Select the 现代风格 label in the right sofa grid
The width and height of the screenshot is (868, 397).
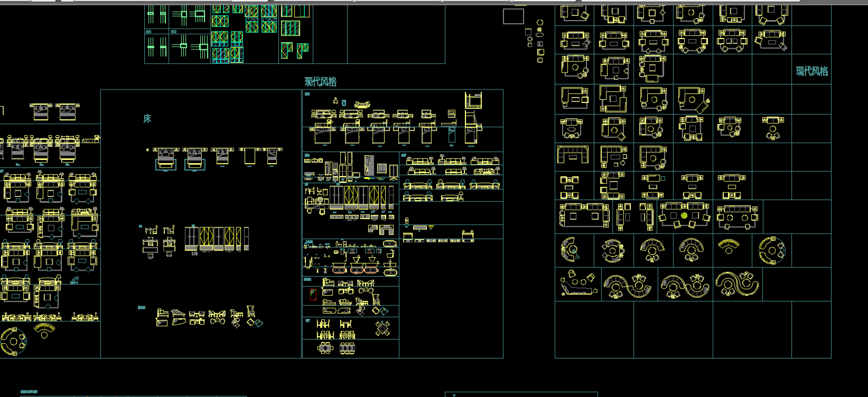812,71
